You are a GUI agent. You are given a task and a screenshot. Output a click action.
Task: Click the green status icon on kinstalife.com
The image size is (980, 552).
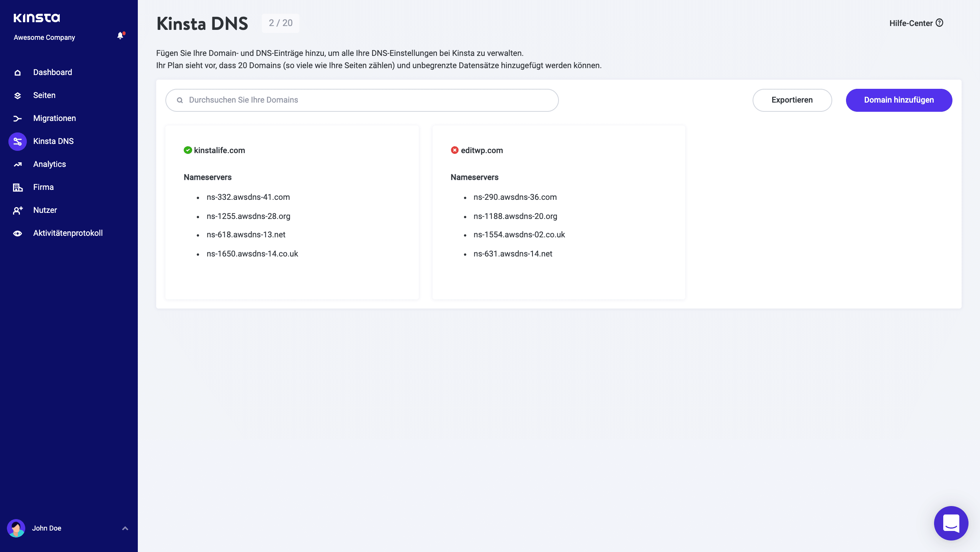(187, 150)
